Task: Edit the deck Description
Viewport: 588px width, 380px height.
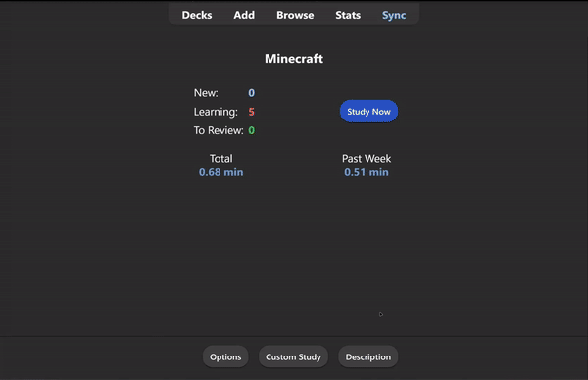Action: click(x=367, y=356)
